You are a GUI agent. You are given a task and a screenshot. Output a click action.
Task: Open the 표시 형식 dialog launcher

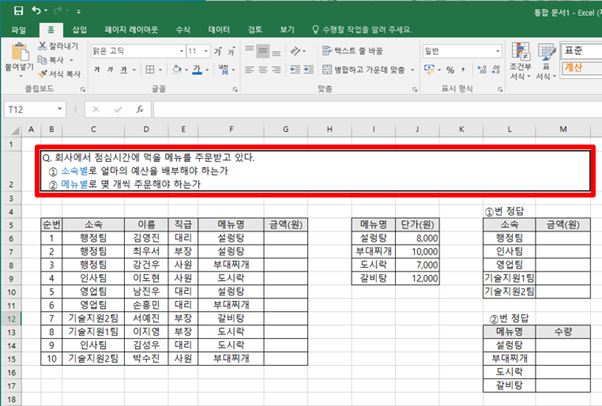coord(500,89)
